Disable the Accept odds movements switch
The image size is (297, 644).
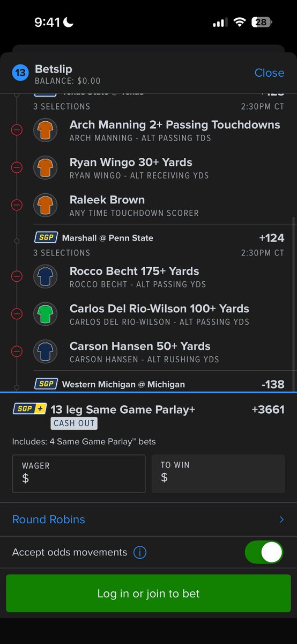(264, 552)
